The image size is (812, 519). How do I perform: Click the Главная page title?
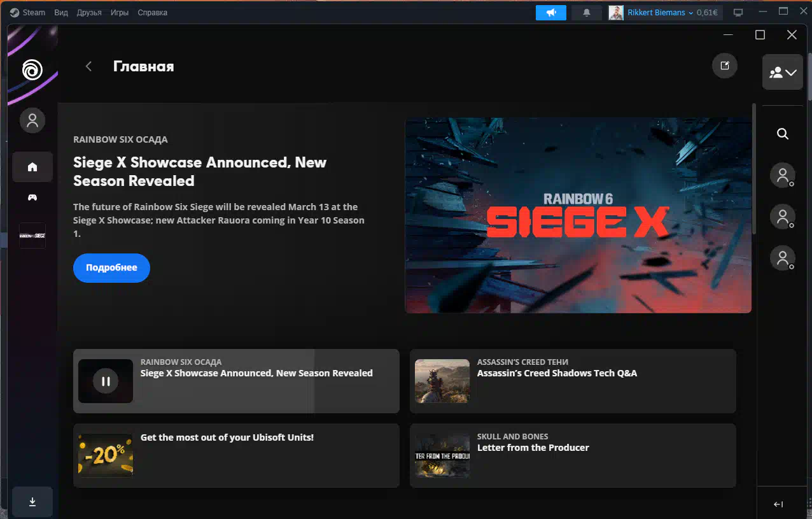coord(144,66)
